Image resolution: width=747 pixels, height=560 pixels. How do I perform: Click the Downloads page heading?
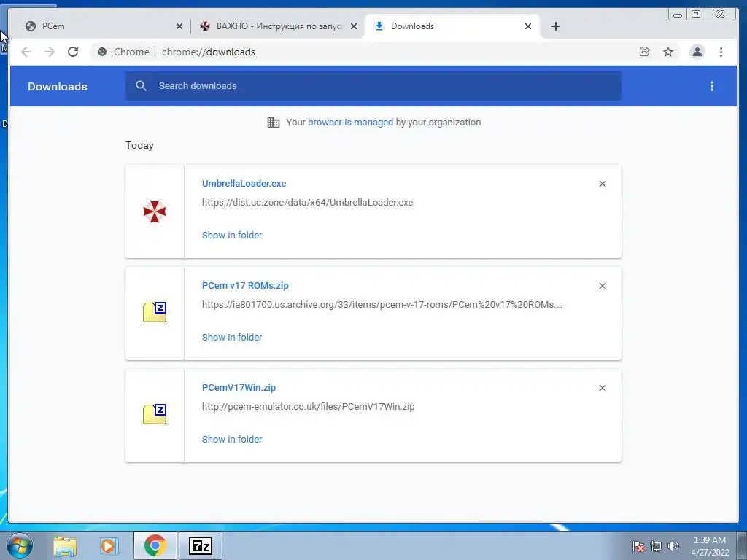click(x=58, y=87)
